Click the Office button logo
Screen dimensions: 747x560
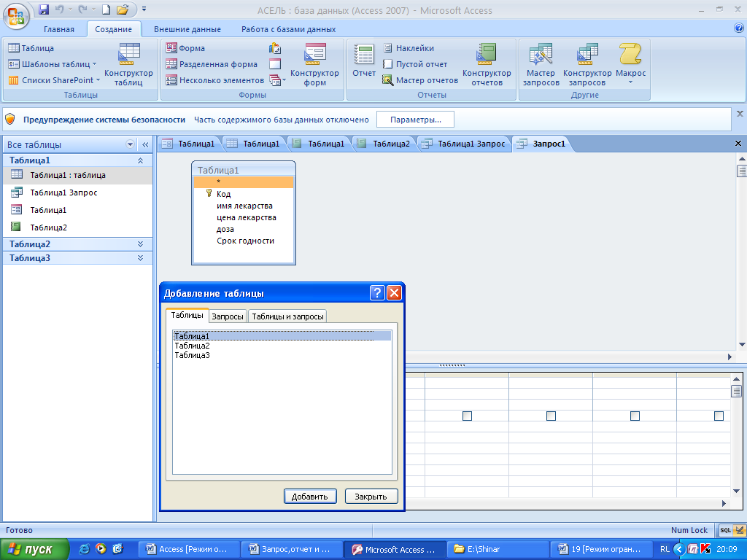coord(16,16)
